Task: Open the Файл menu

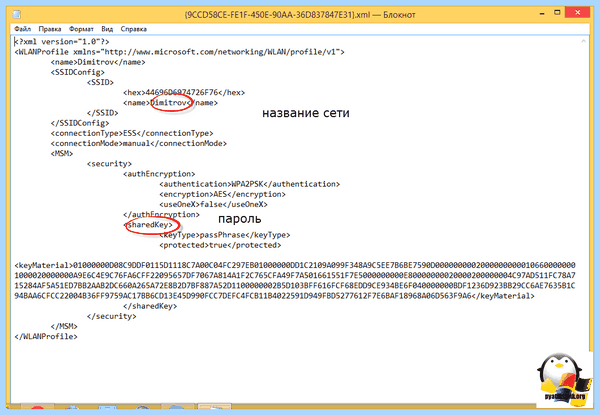Action: tap(23, 29)
